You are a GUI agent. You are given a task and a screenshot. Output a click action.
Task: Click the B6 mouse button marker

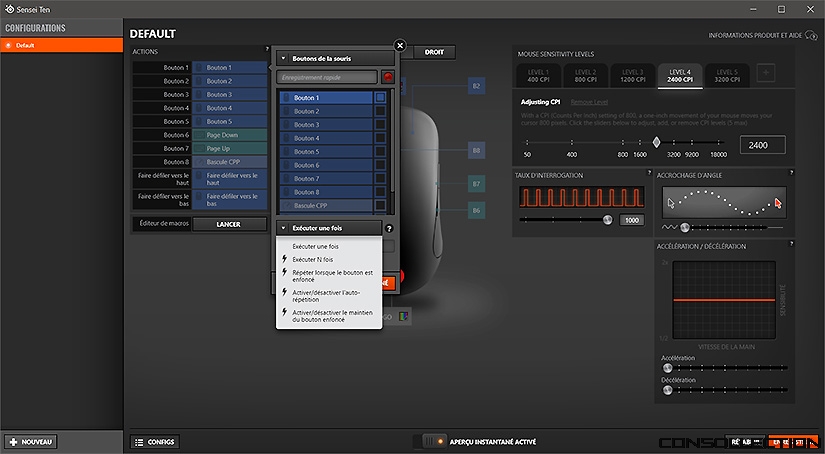pos(476,210)
